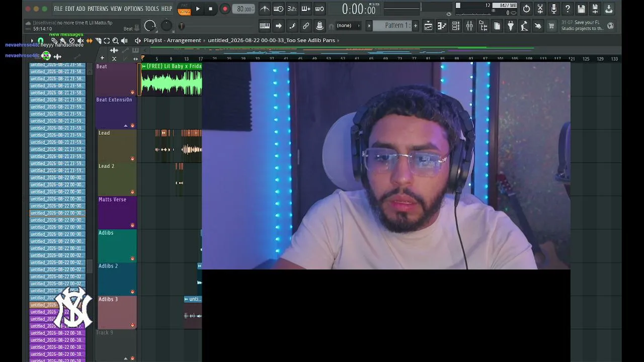Viewport: 644px width, 362px height.
Task: Toggle step editing mode
Action: (x=292, y=26)
